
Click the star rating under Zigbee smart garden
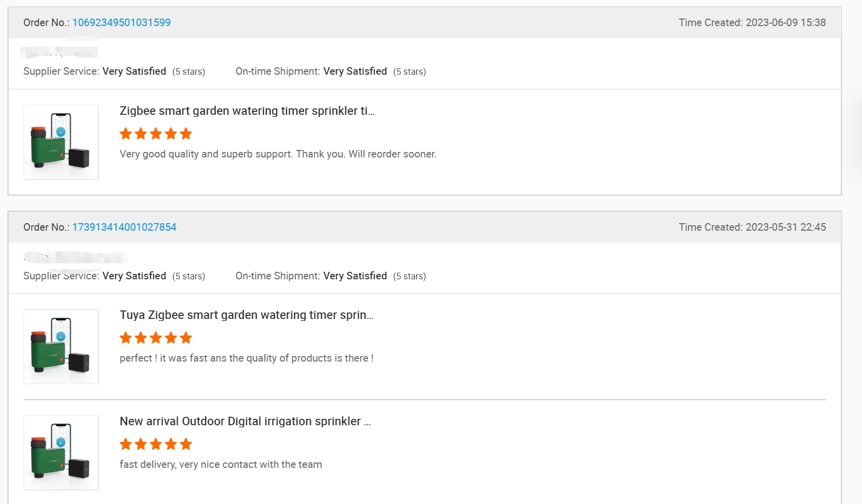[156, 134]
